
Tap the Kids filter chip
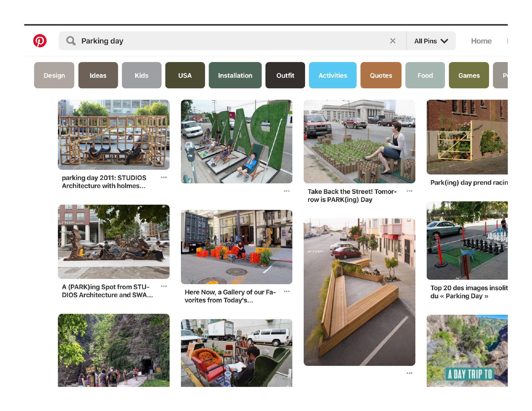[x=142, y=75]
